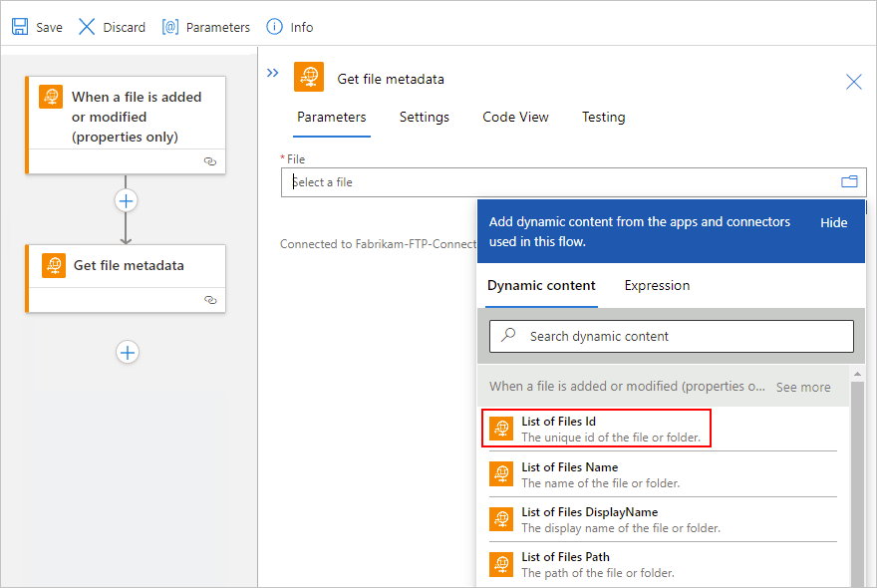Open the Code View tab
877x588 pixels.
(515, 117)
